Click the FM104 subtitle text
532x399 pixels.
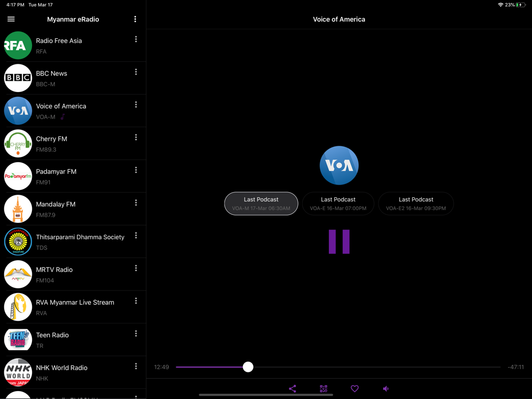(45, 280)
